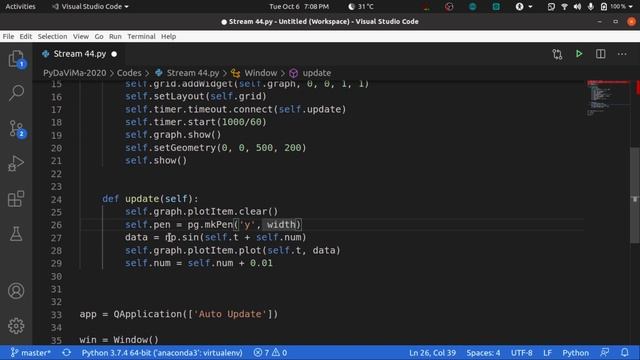Screen dimensions: 640x360
Task: Open the Run and Debug view
Action: pos(16,164)
